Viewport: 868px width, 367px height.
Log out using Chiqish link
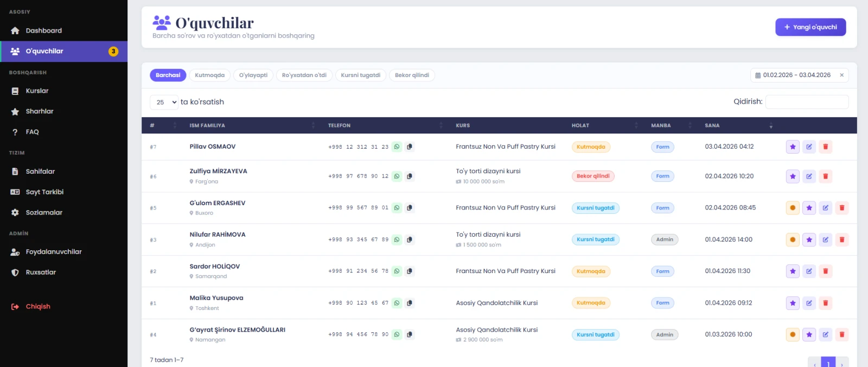click(37, 307)
